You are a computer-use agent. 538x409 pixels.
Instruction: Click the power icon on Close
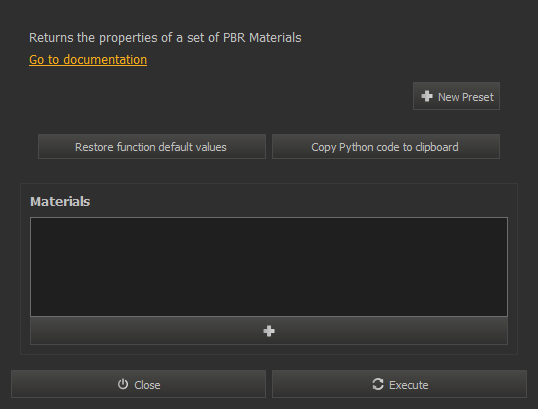[x=123, y=384]
